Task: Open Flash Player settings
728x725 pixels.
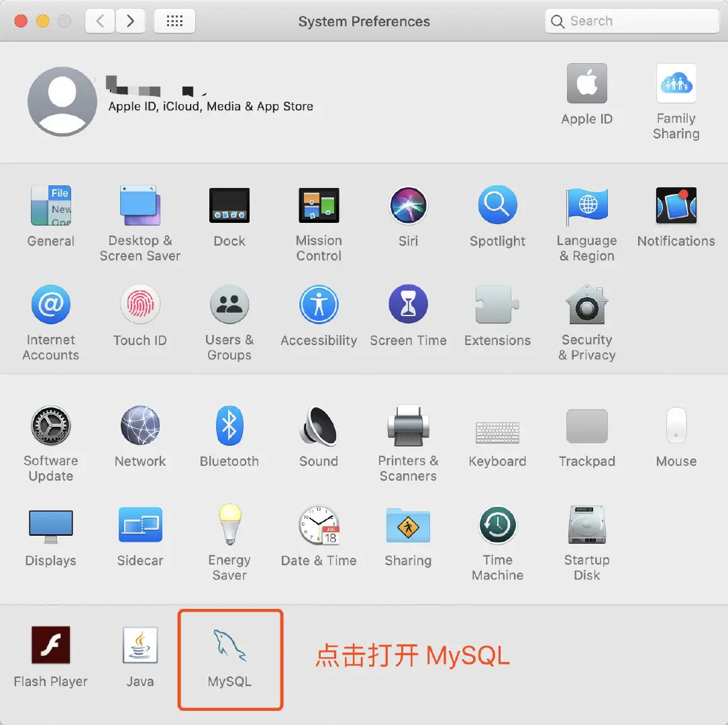Action: click(50, 644)
